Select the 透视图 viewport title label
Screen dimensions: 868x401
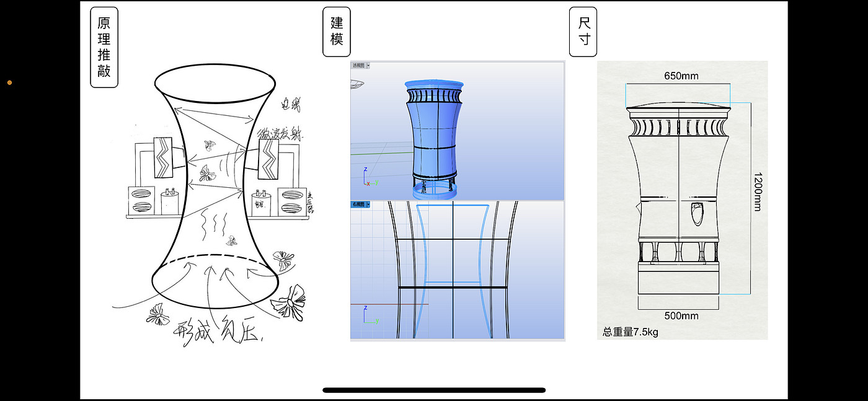point(359,65)
